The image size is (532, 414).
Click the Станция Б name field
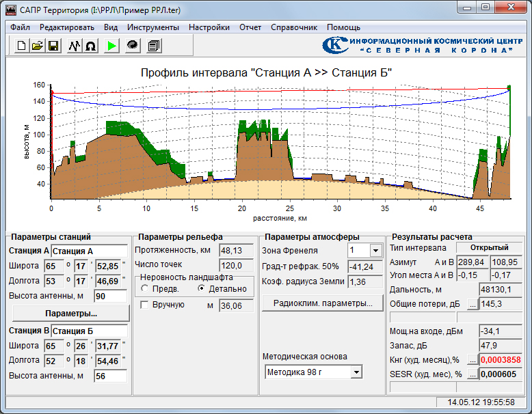coord(89,331)
